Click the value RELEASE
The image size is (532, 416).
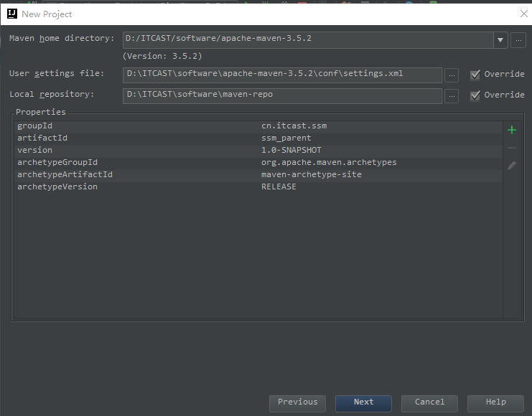point(279,186)
